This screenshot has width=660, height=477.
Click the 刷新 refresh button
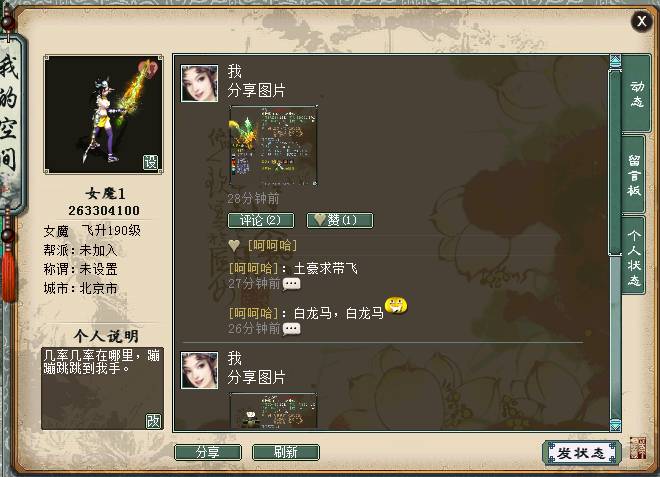click(x=286, y=452)
